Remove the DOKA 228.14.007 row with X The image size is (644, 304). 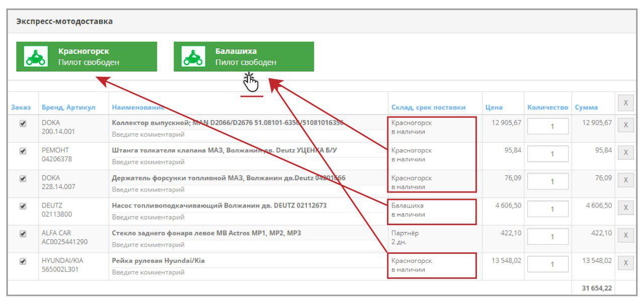625,180
